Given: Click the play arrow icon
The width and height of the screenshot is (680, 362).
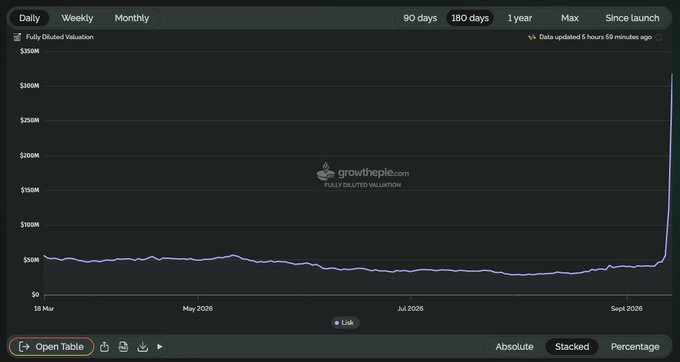Looking at the screenshot, I should point(160,347).
